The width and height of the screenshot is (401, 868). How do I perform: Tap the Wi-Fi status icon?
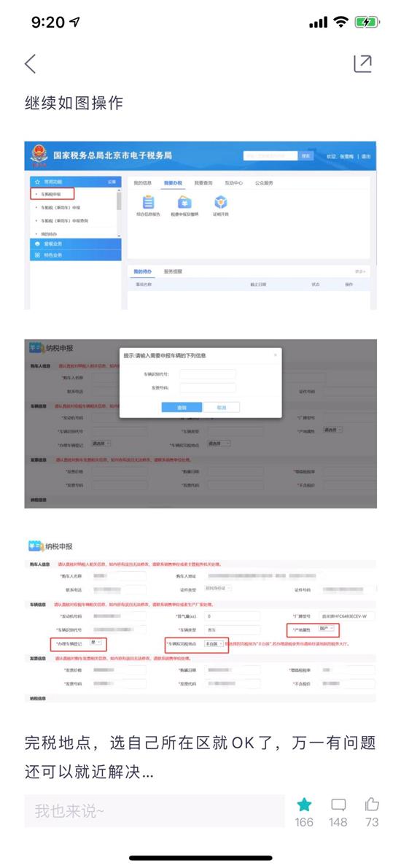tap(342, 22)
